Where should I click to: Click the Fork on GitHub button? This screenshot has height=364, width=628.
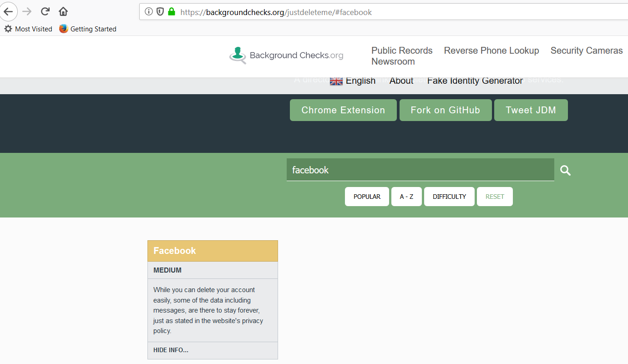point(446,110)
